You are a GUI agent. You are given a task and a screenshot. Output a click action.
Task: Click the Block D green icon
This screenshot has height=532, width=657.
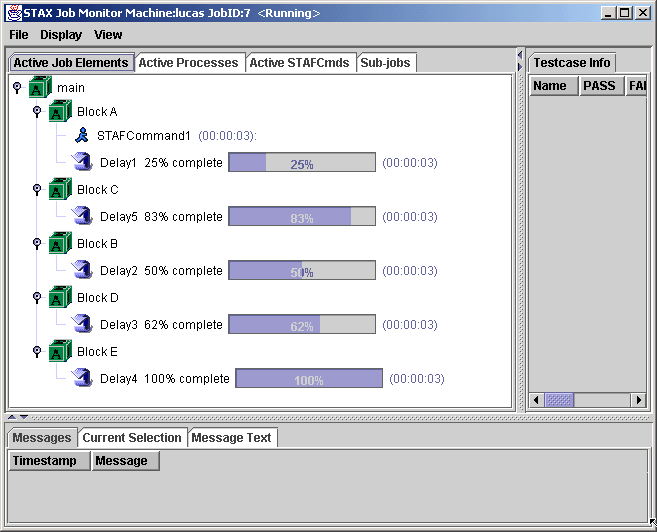click(x=60, y=297)
